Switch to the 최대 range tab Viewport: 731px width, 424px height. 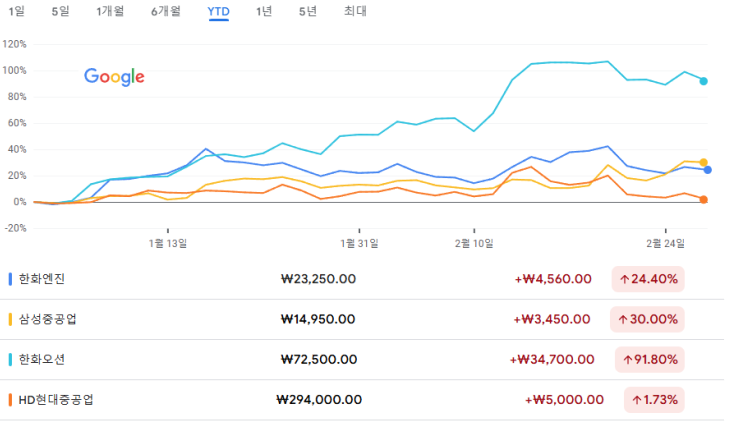coord(355,12)
